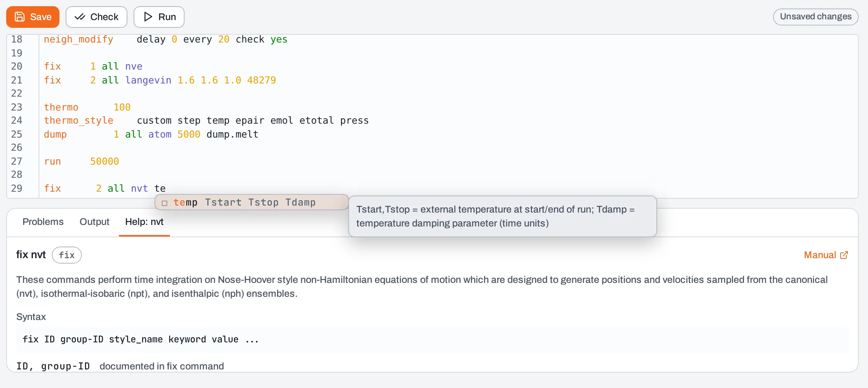The height and width of the screenshot is (388, 868).
Task: Click line number 22 in the gutter
Action: [x=17, y=94]
